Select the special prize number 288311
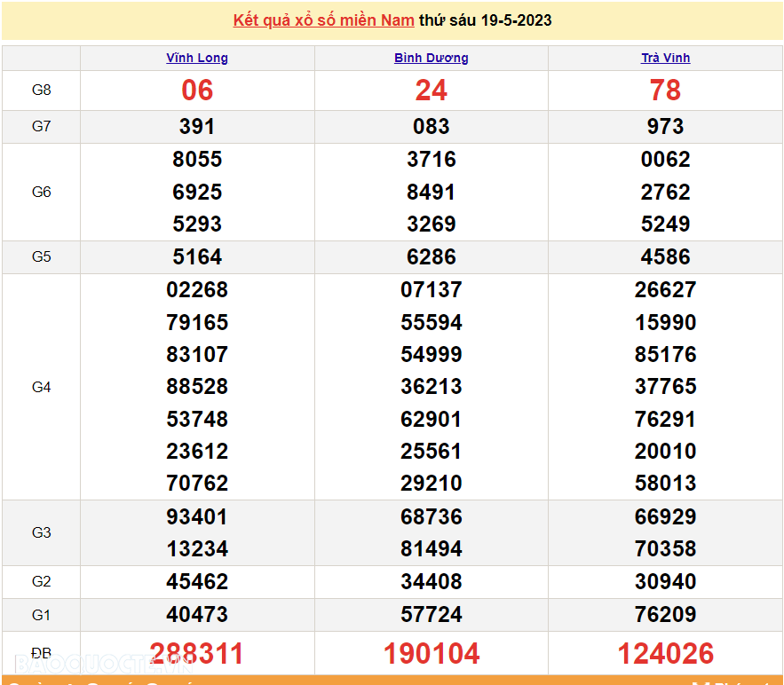Viewport: 784px width, 685px height. pyautogui.click(x=197, y=654)
